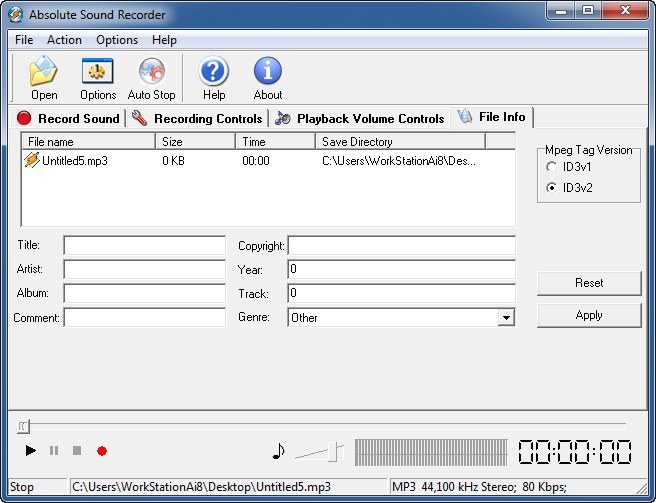Sort by the Time column header

(x=275, y=142)
